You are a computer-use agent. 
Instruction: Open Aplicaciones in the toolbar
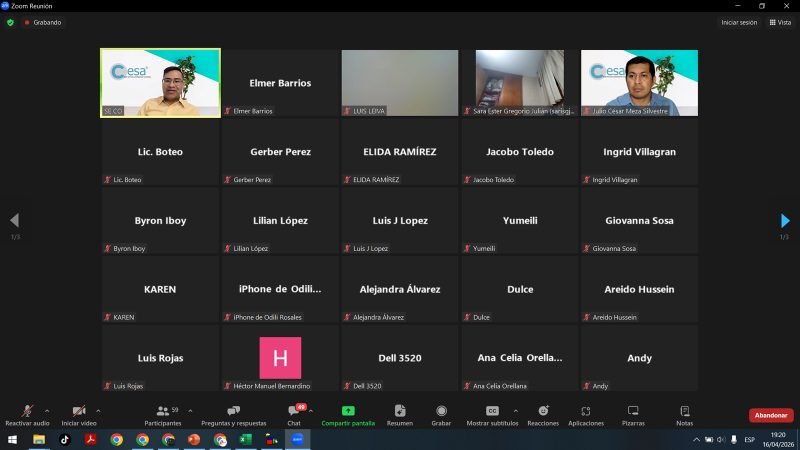pos(586,415)
